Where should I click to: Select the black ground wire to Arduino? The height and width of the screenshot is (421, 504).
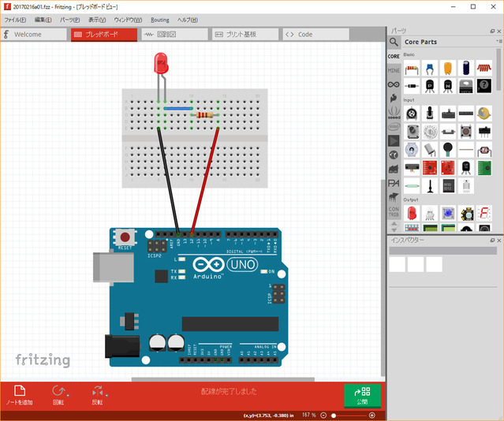tap(169, 181)
